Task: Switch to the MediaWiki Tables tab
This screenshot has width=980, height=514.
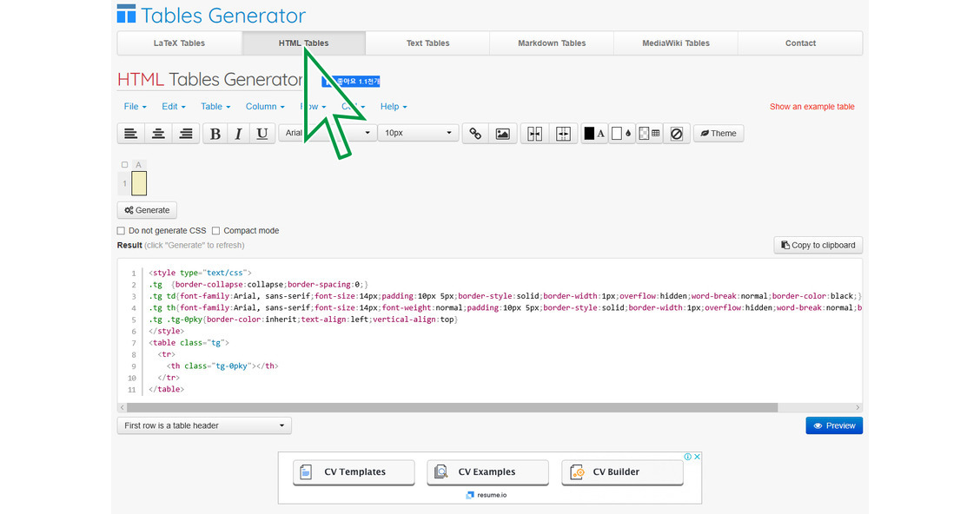Action: pyautogui.click(x=676, y=43)
